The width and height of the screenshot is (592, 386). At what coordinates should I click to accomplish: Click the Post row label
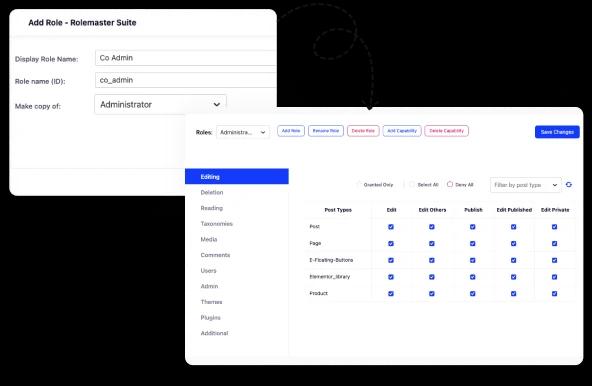tap(314, 227)
